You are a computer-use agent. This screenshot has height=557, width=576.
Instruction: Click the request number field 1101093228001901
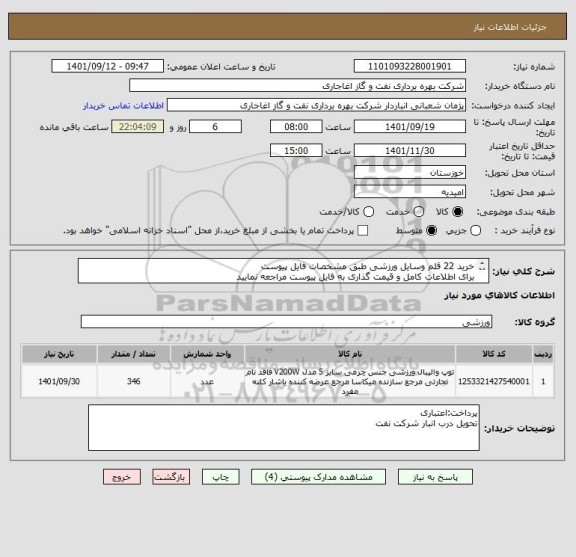(410, 67)
